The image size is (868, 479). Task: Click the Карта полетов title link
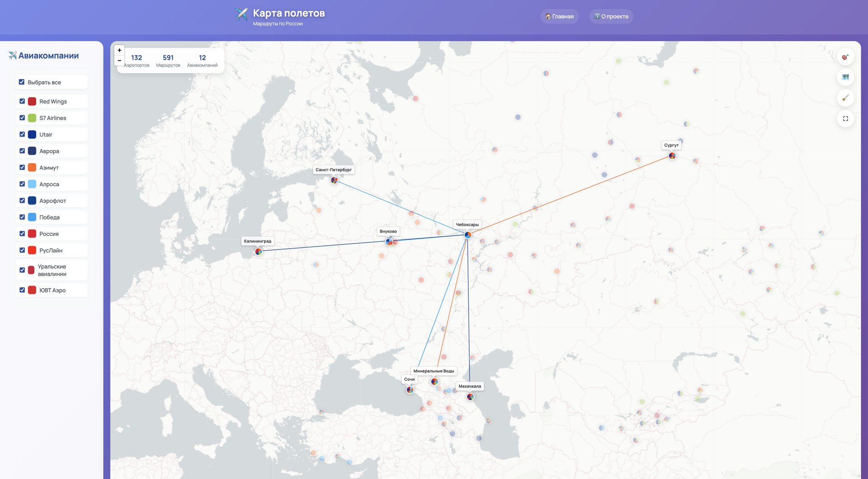[289, 13]
